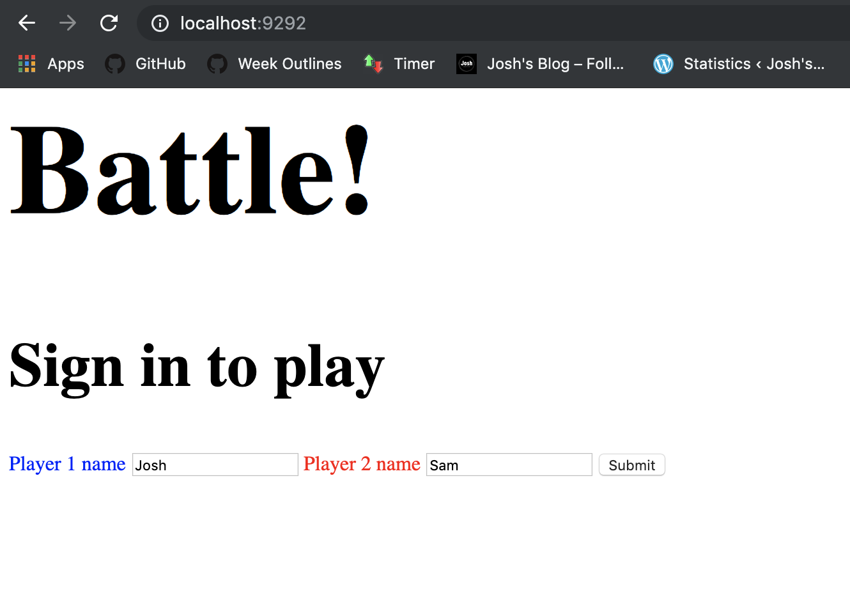Click the octocat icon beside GitHub bookmark

click(115, 64)
